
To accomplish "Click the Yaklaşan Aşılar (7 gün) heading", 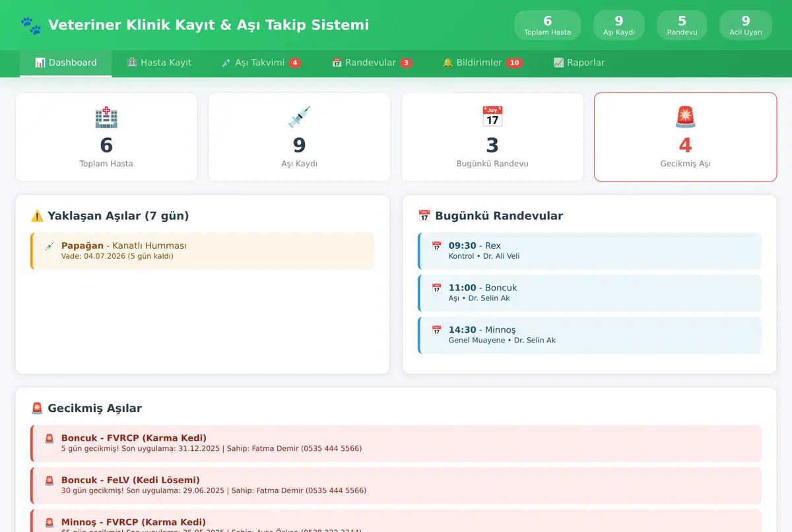I will (x=118, y=216).
